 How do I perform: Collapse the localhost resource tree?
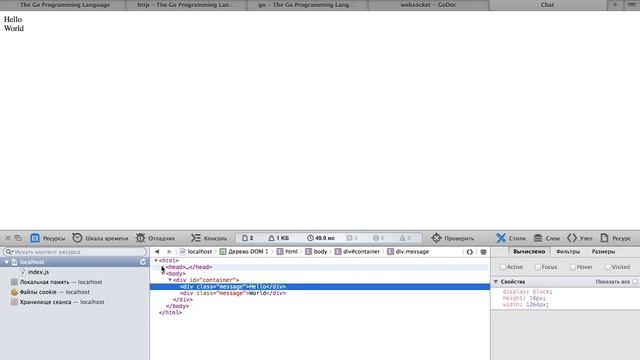7,262
